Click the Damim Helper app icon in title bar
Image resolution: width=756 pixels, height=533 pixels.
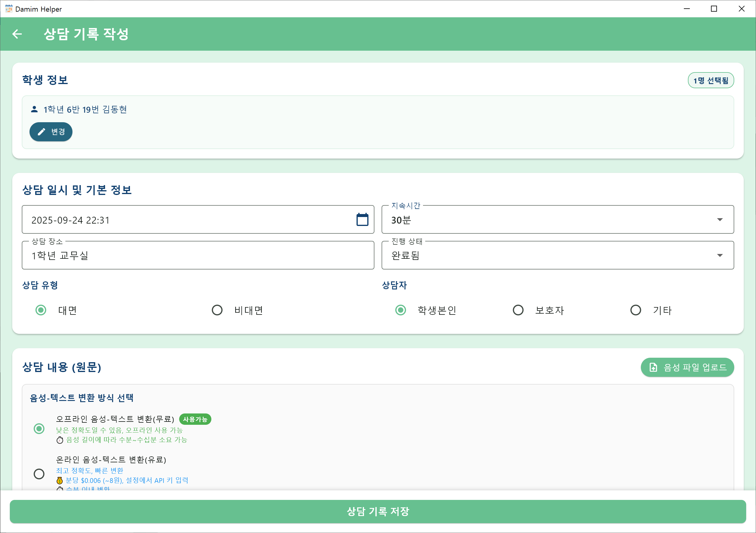[x=9, y=9]
